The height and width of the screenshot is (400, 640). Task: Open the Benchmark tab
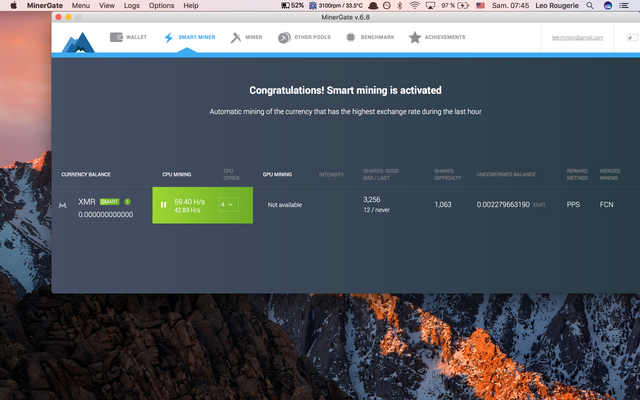pyautogui.click(x=377, y=37)
